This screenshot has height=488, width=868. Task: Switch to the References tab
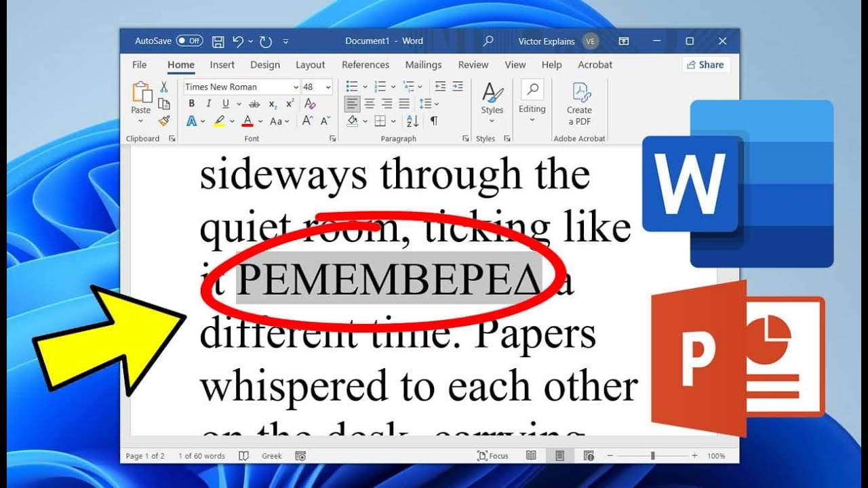[x=366, y=65]
